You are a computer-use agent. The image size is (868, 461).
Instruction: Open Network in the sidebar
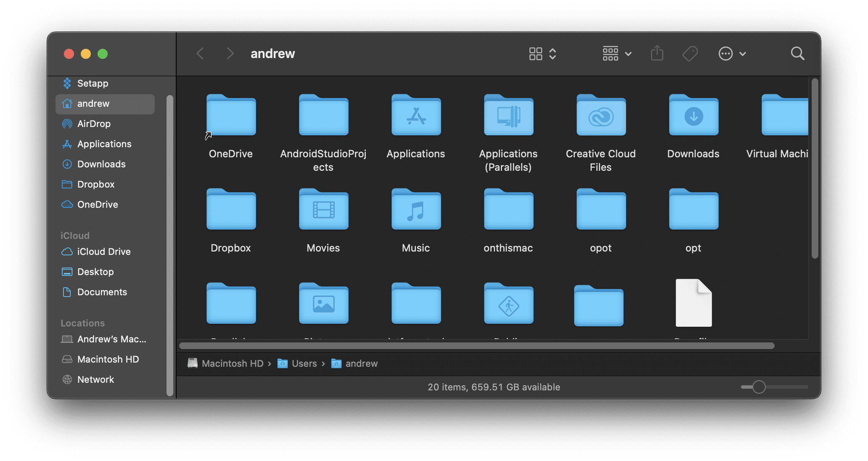coord(105,379)
